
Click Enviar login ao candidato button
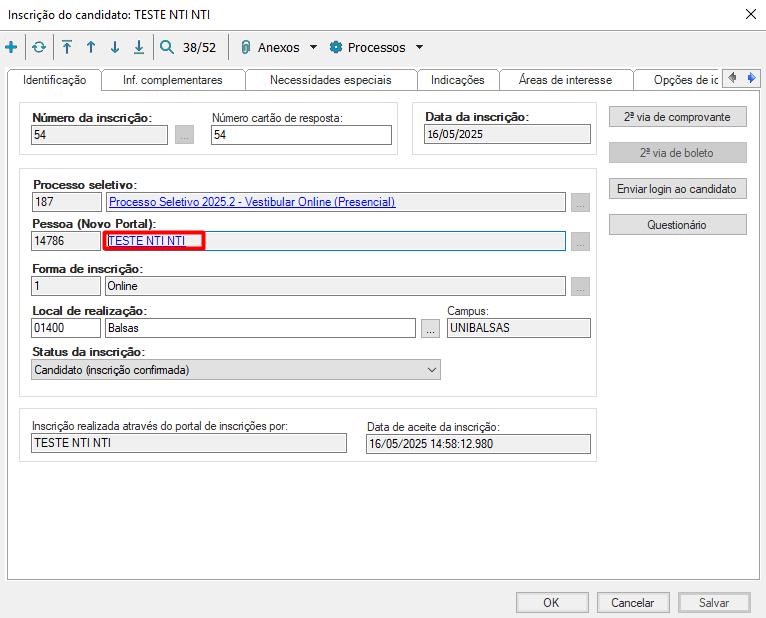pos(677,189)
